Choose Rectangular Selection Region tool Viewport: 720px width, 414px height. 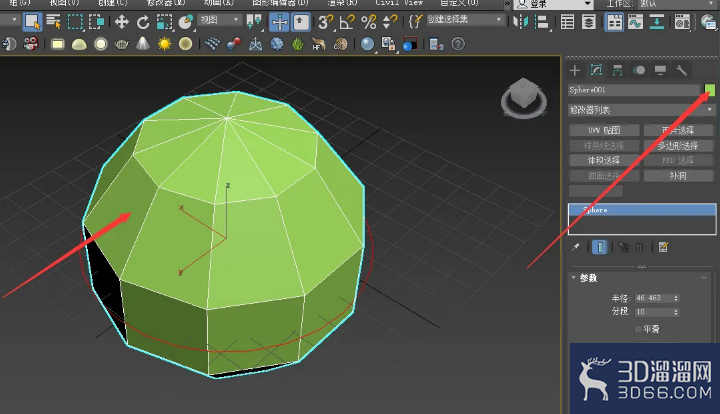pos(75,22)
